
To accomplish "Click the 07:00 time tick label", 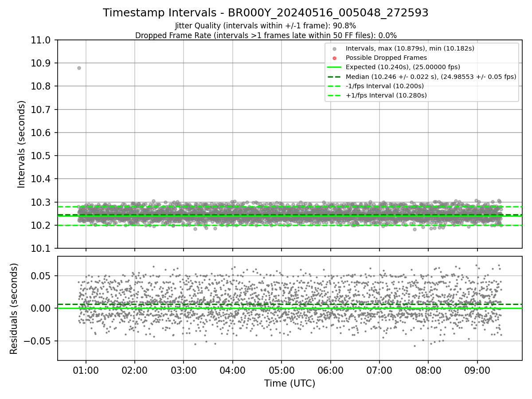I will coord(379,370).
